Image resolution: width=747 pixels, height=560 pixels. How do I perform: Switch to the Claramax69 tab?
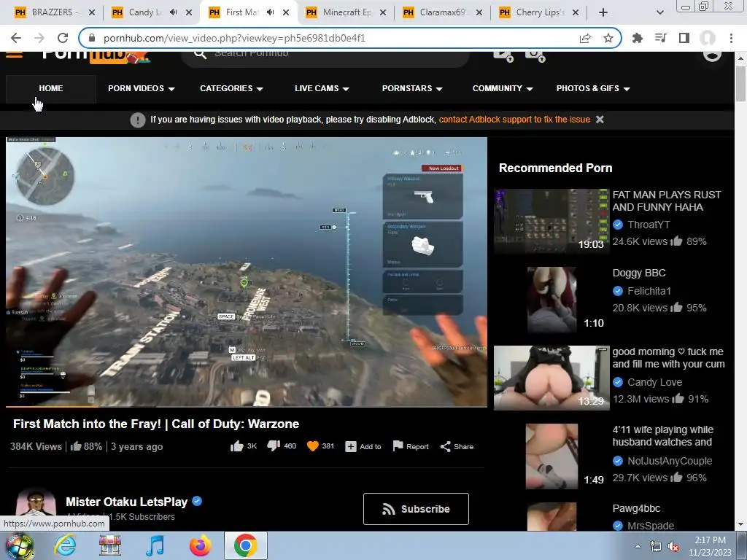[443, 12]
